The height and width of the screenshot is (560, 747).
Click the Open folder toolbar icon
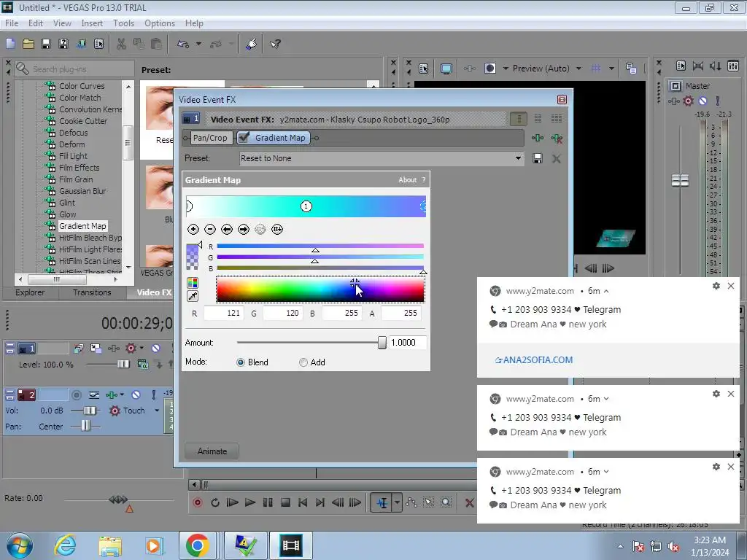tap(28, 44)
